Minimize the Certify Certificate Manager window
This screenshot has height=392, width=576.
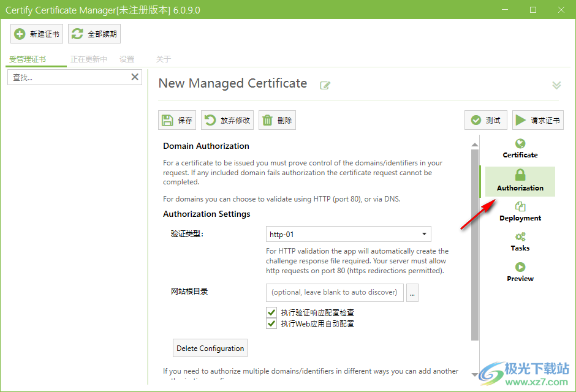(x=505, y=10)
